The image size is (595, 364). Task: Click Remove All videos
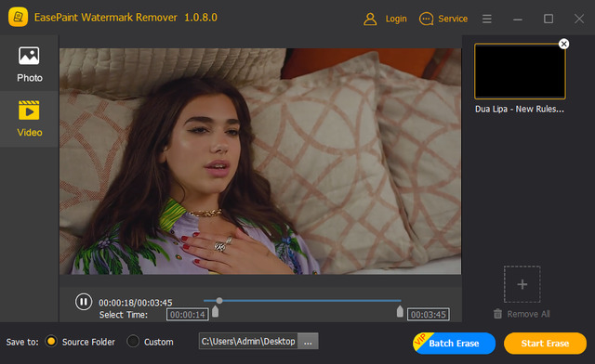522,314
